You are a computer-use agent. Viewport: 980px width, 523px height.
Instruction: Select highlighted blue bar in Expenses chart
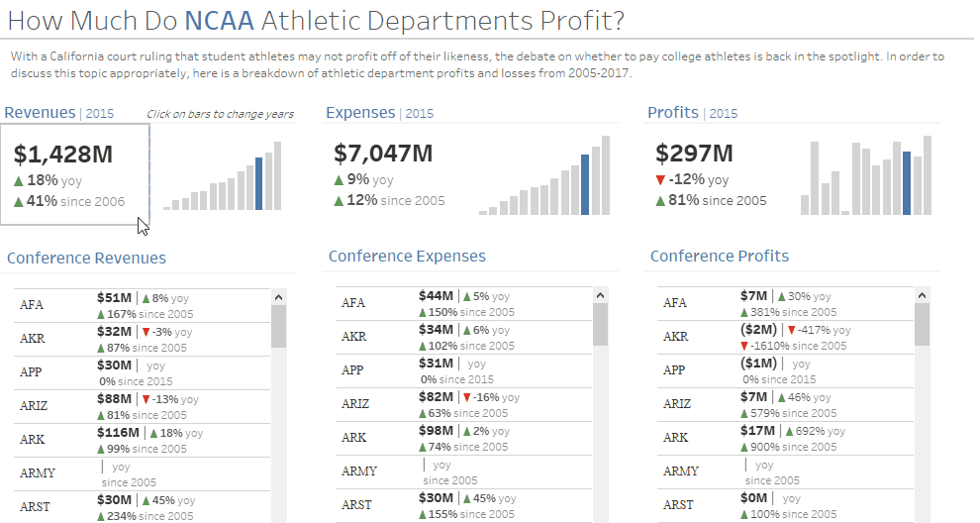pos(585,183)
